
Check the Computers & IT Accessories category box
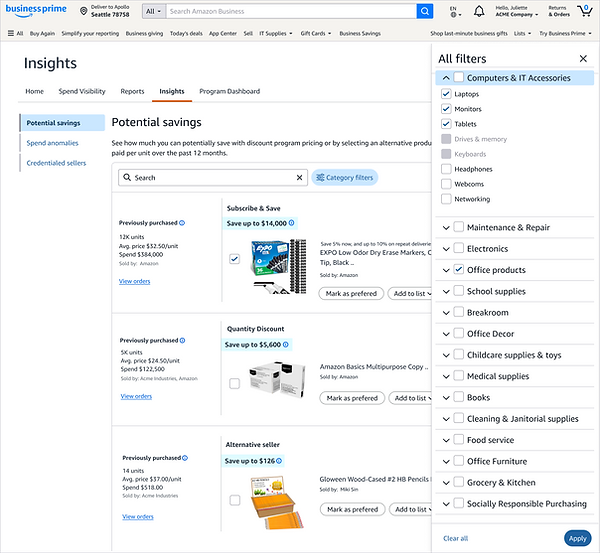click(x=458, y=77)
